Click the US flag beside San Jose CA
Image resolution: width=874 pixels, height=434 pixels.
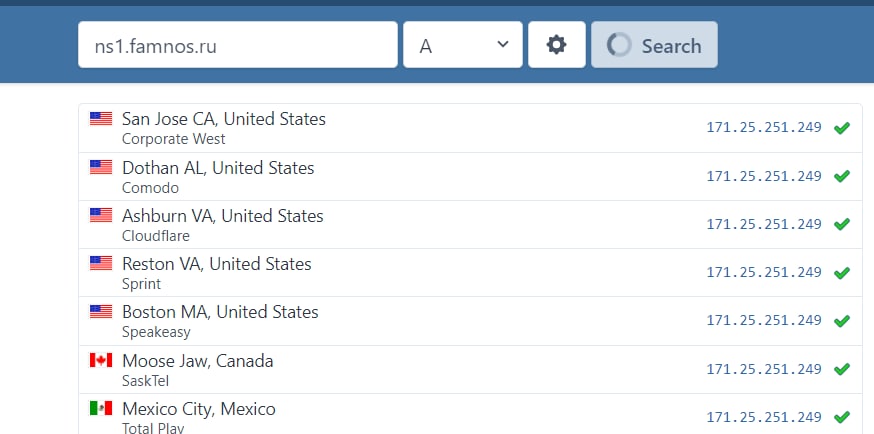[x=101, y=119]
